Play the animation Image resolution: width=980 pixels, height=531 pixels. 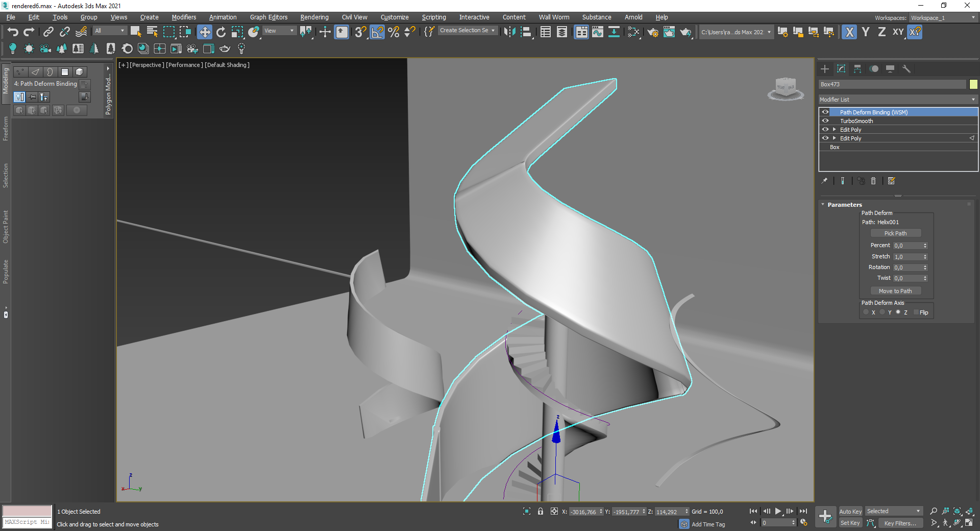[x=778, y=511]
